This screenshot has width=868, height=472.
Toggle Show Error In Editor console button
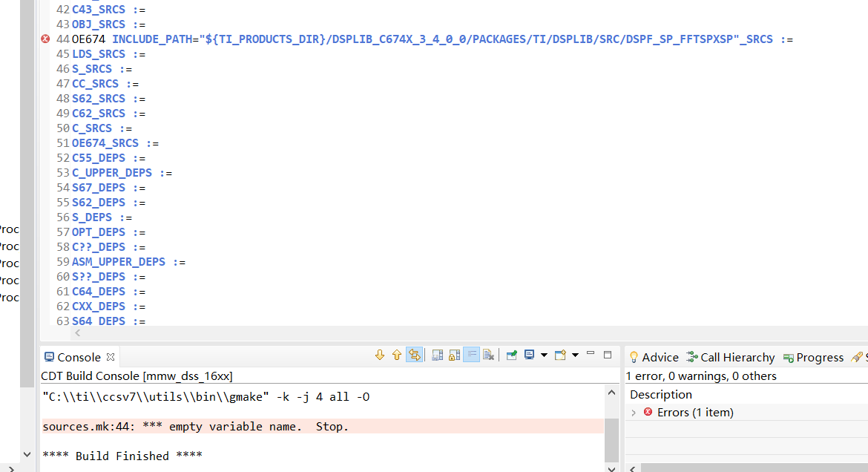(414, 355)
